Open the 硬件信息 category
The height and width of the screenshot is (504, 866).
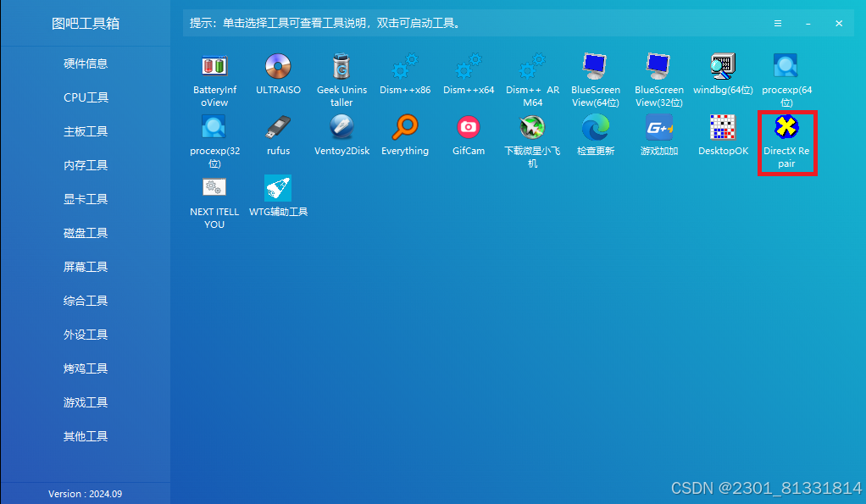click(x=86, y=64)
